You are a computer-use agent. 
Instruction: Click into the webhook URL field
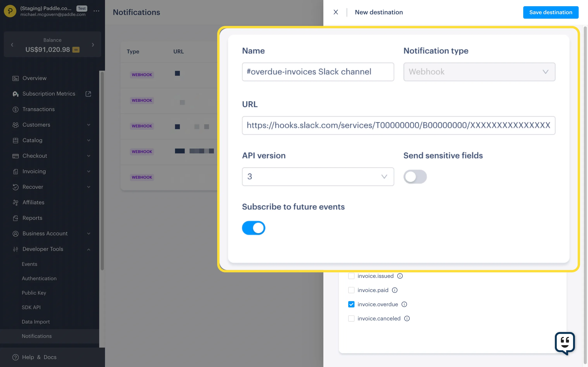click(x=398, y=125)
